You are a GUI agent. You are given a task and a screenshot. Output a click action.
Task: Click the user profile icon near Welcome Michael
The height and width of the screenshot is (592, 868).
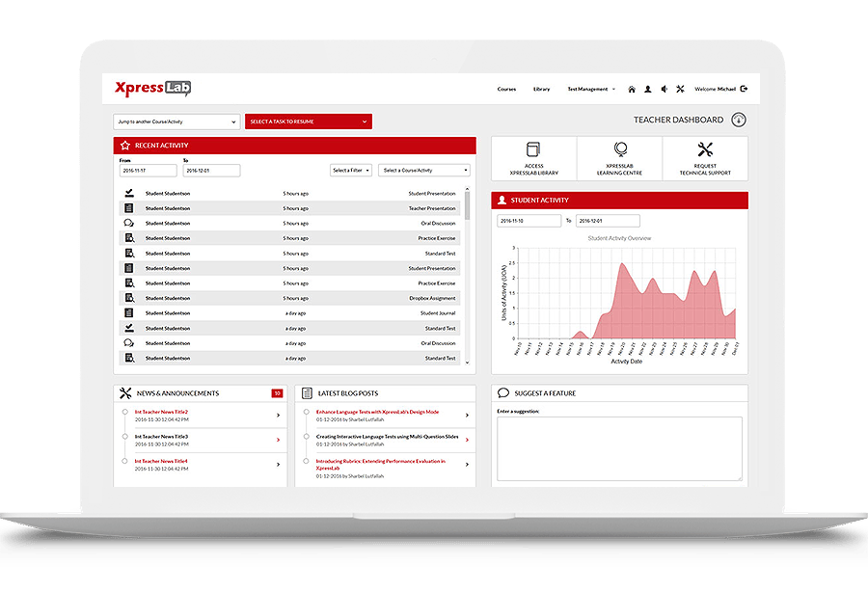click(x=648, y=89)
